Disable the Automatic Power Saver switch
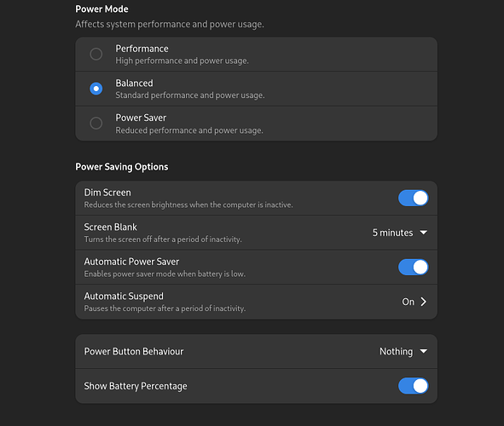 (413, 267)
